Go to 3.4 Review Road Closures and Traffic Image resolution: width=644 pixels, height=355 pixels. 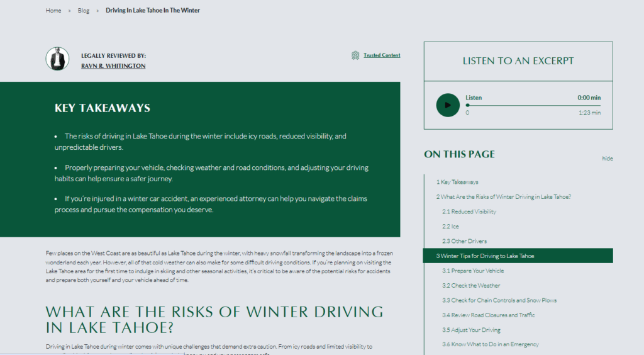[x=488, y=315]
